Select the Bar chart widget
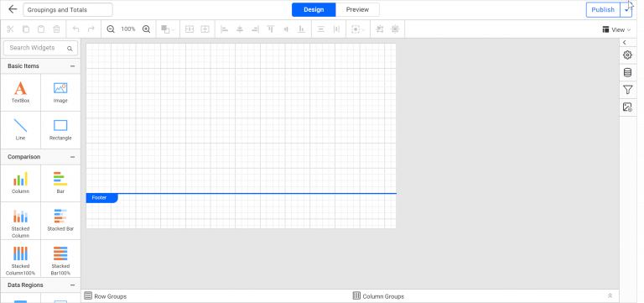Screen dimensions: 644x303 (x=60, y=183)
